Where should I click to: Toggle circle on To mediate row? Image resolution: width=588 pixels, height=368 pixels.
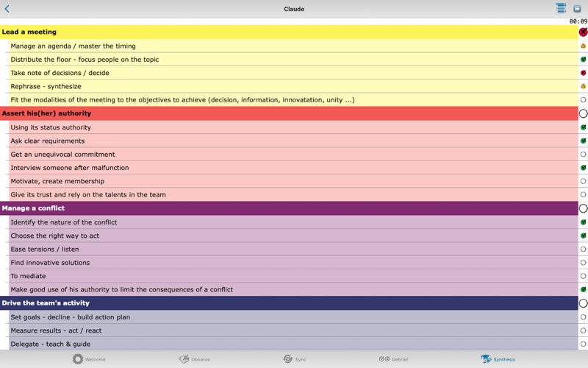click(583, 277)
